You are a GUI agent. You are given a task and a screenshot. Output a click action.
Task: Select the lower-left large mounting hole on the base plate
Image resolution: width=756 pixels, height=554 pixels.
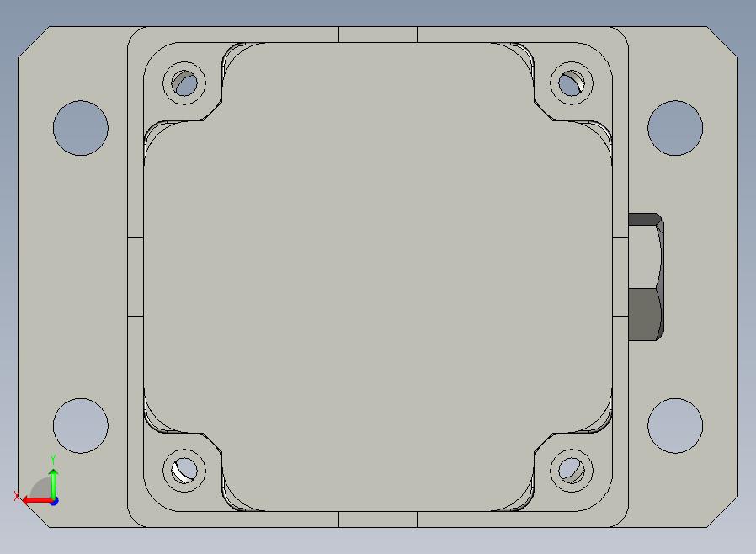click(81, 426)
